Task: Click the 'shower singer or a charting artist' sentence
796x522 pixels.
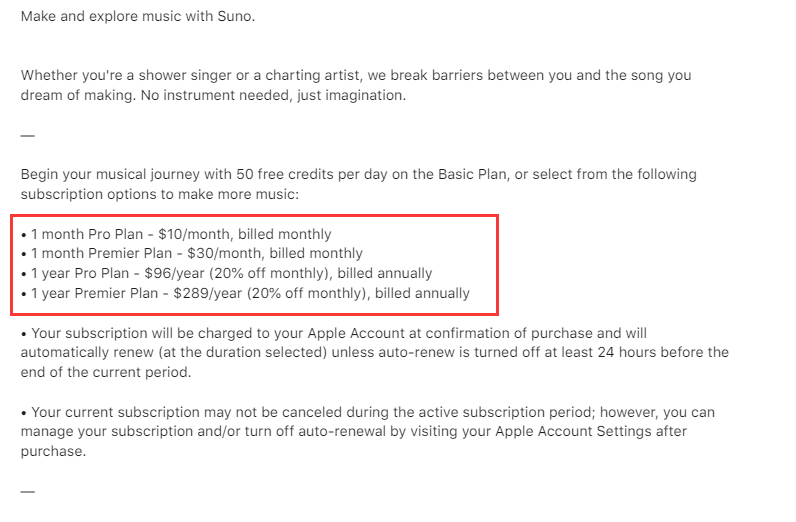Action: click(x=356, y=75)
